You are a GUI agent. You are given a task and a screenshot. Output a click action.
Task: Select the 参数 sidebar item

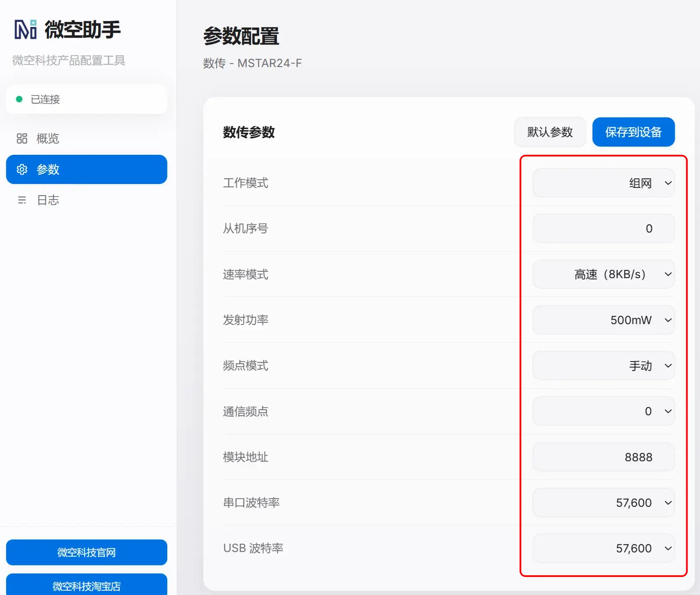click(x=86, y=169)
